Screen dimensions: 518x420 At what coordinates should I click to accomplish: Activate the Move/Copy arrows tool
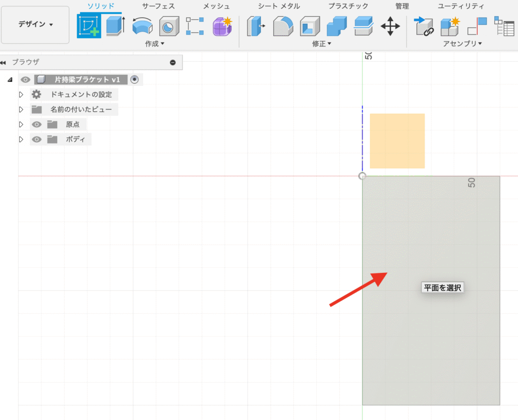click(390, 26)
